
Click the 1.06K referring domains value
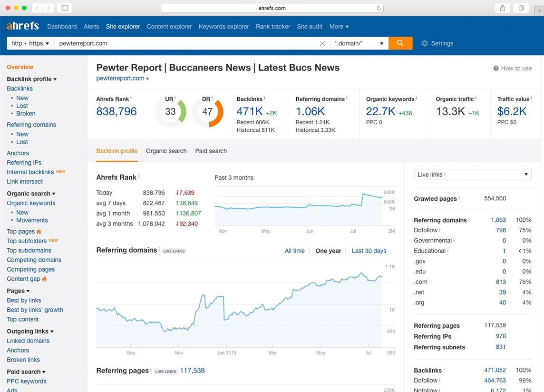pyautogui.click(x=310, y=111)
